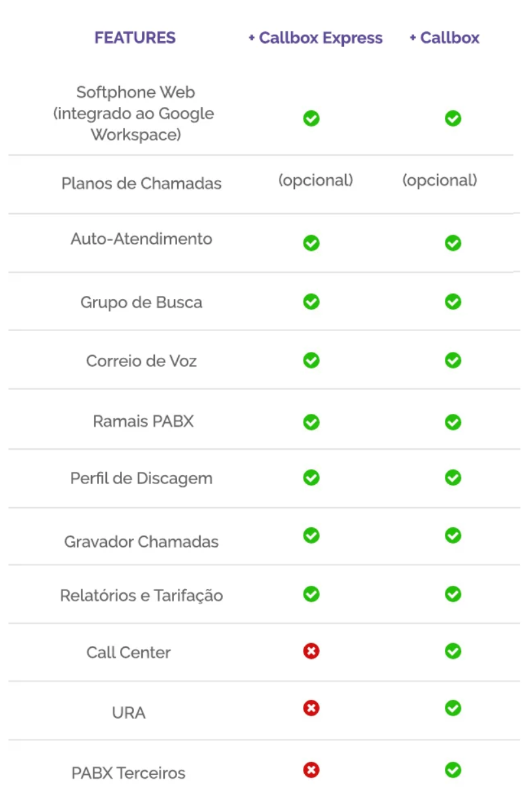Click Callbox check in the URA row
Image resolution: width=525 pixels, height=812 pixels.
(453, 708)
